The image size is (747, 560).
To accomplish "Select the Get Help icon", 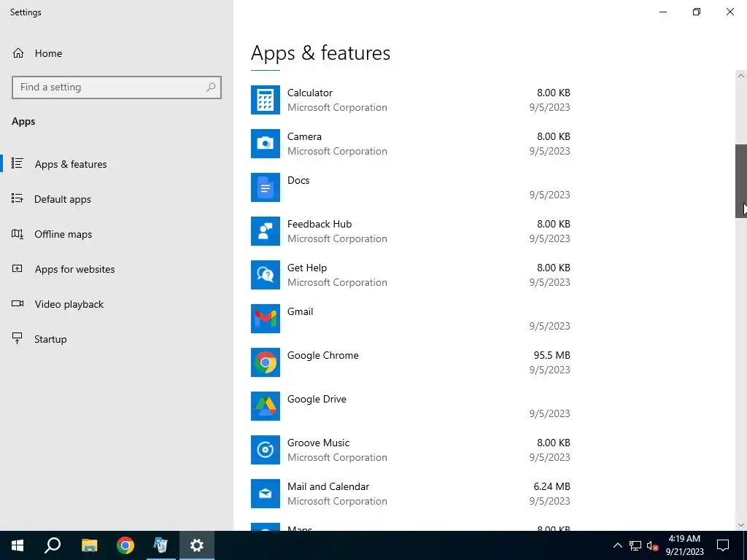I will (266, 275).
